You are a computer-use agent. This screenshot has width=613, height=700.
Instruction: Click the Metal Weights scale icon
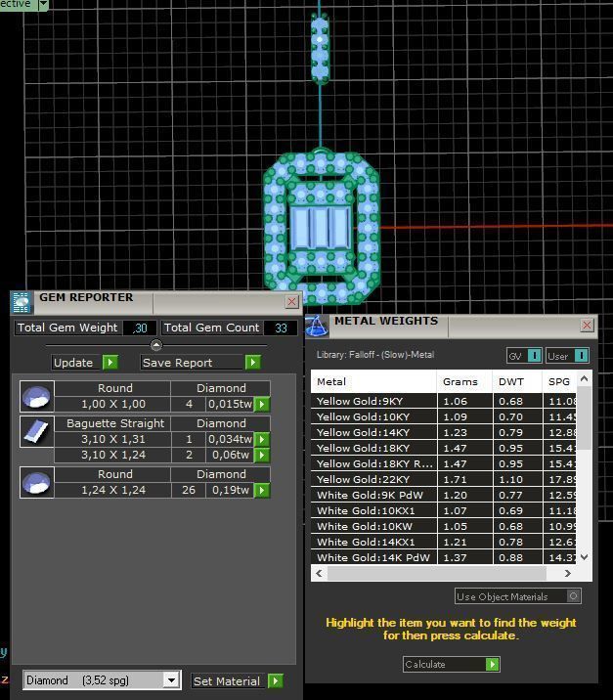click(317, 326)
